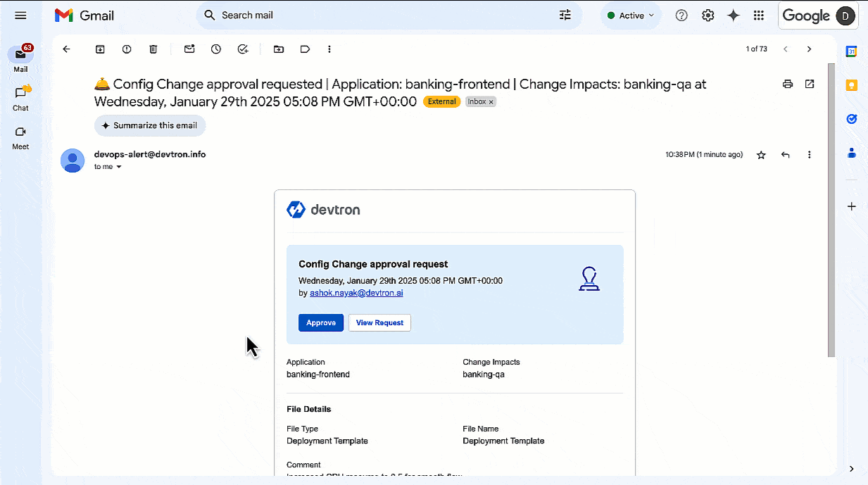868x485 pixels.
Task: Collapse the main menu with the hamburger icon
Action: click(x=20, y=15)
